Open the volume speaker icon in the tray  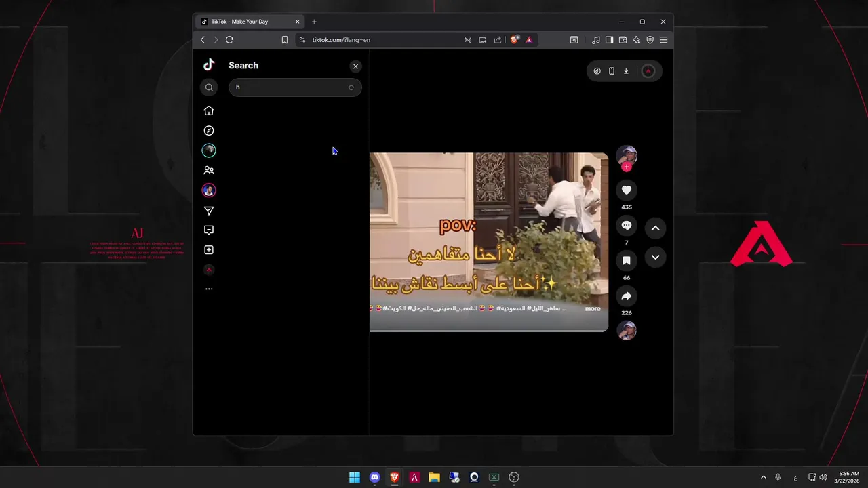[x=823, y=477]
